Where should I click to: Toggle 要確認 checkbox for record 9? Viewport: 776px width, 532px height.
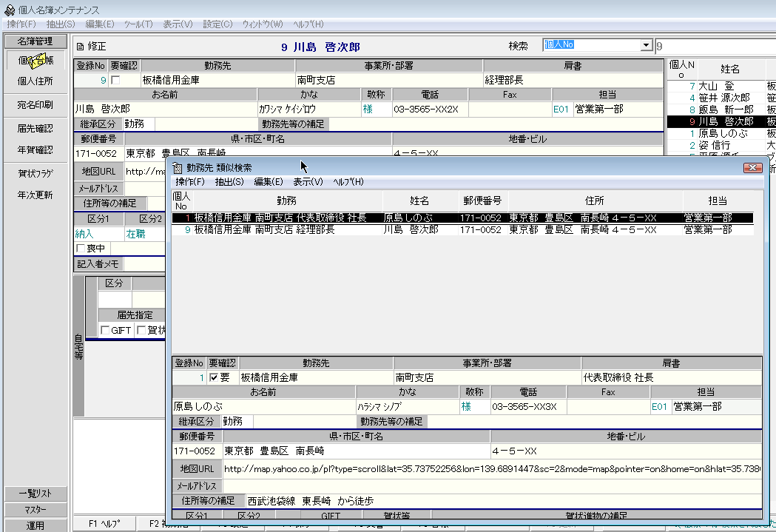click(115, 80)
